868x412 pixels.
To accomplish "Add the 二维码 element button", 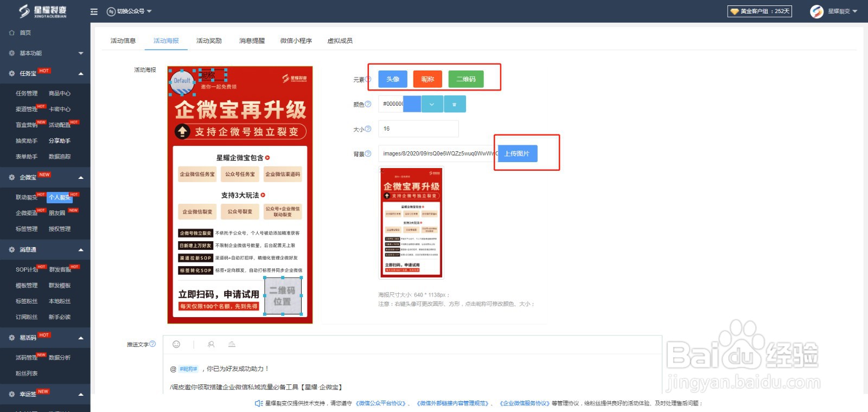I will (x=466, y=79).
